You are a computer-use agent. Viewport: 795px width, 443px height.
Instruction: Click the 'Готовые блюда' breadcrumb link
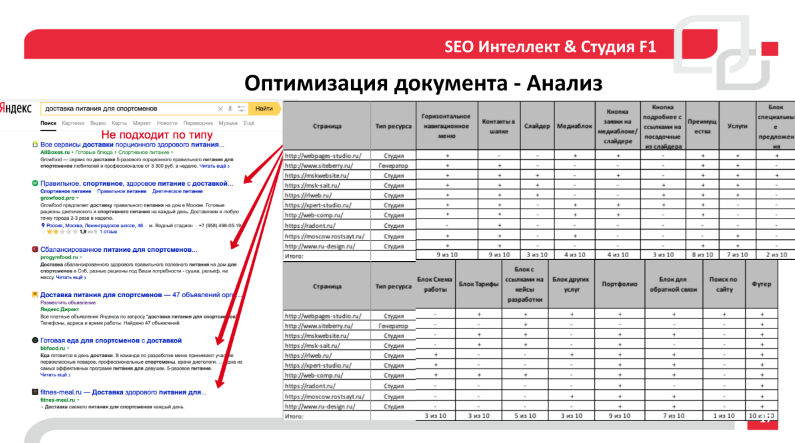click(94, 152)
